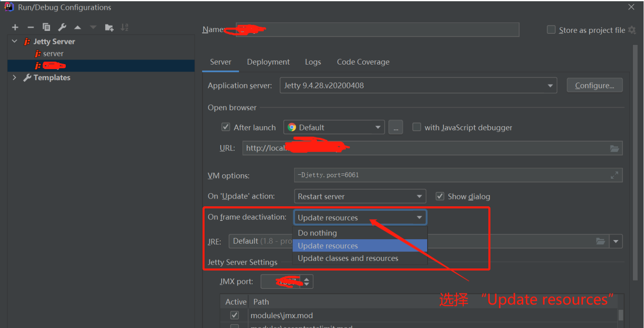Viewport: 644px width, 328px height.
Task: Decrease JMX port stepper down arrow
Action: click(x=306, y=284)
